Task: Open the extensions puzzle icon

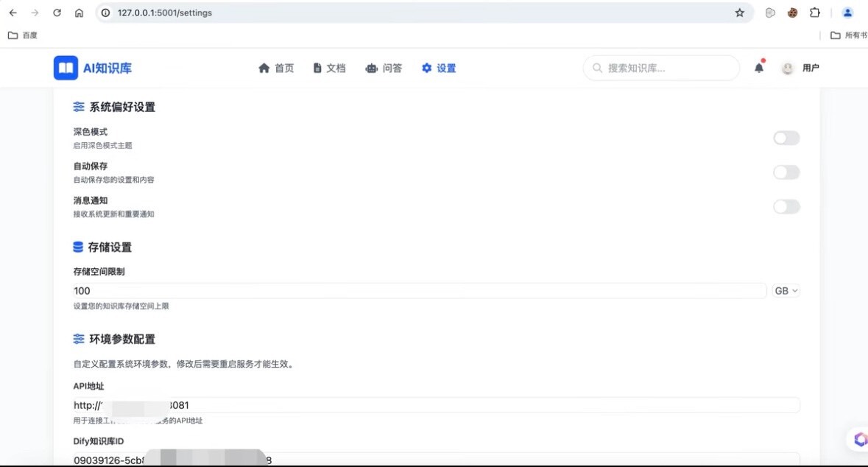Action: pos(815,13)
